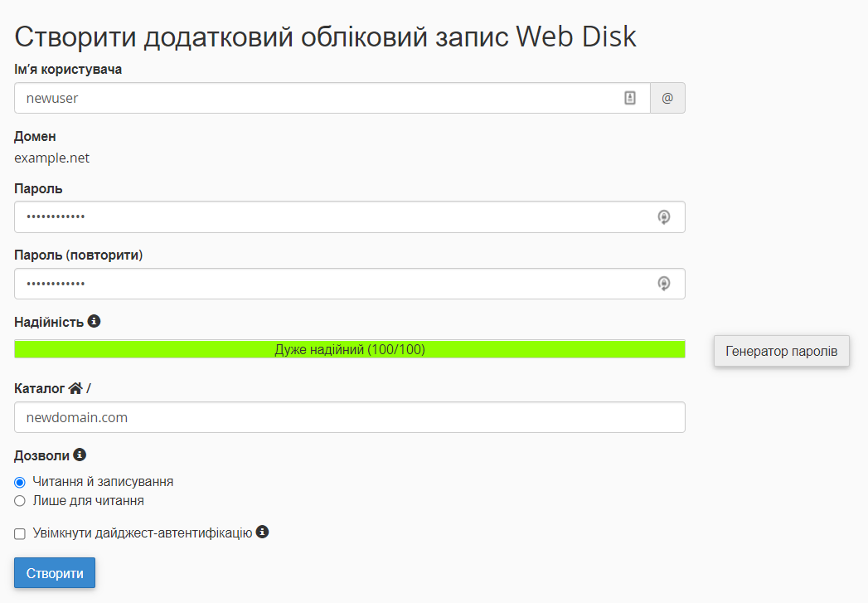
Task: Click inside the Пароль input field
Action: point(332,217)
